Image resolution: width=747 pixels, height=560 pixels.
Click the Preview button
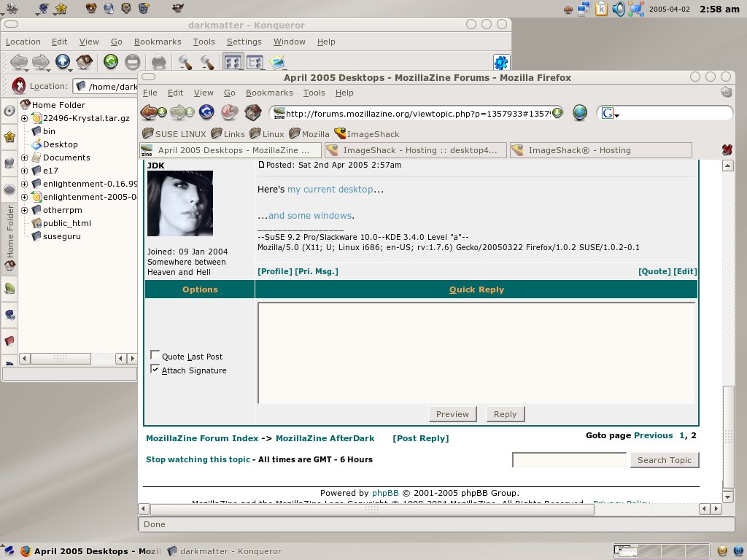pyautogui.click(x=452, y=414)
